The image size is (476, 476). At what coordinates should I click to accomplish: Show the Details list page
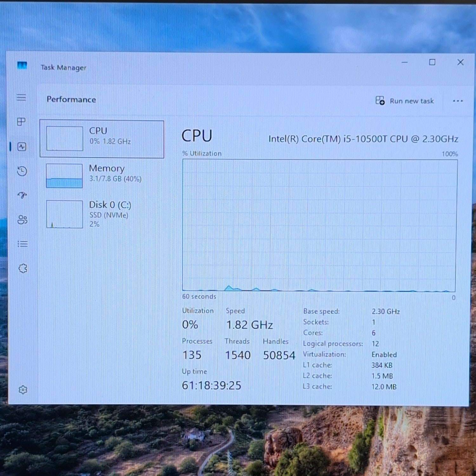[23, 244]
